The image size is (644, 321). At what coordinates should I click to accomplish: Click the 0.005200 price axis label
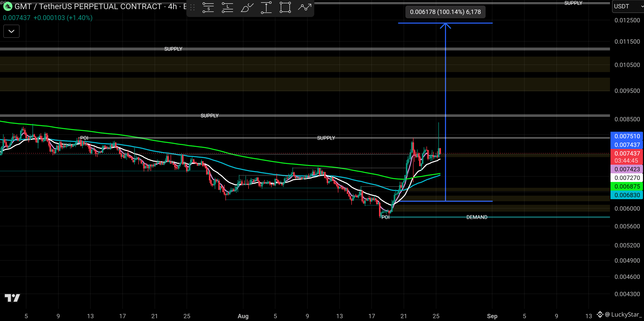(x=627, y=245)
